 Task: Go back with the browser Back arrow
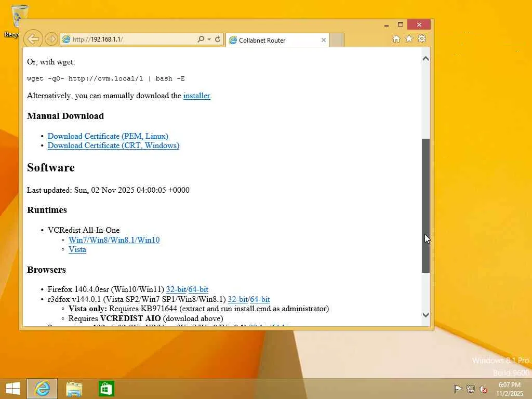pyautogui.click(x=33, y=39)
